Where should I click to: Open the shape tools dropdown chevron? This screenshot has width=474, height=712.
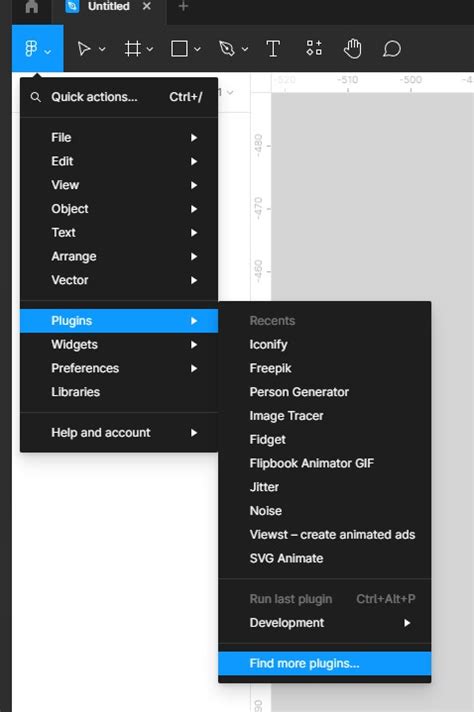198,49
